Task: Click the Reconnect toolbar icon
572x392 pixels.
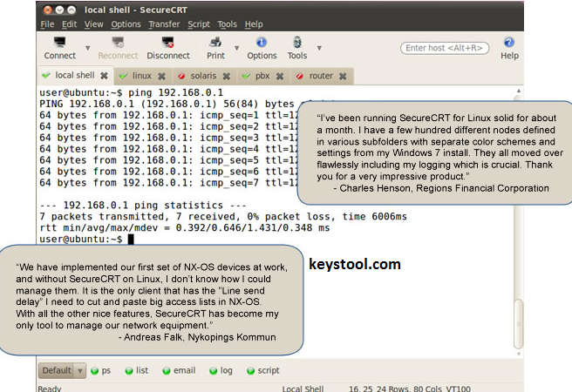Action: 118,48
